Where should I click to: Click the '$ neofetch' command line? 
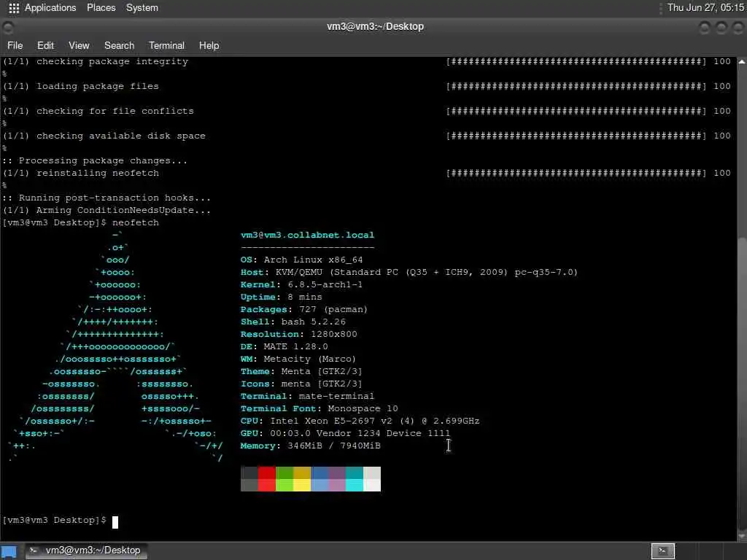[x=81, y=223]
